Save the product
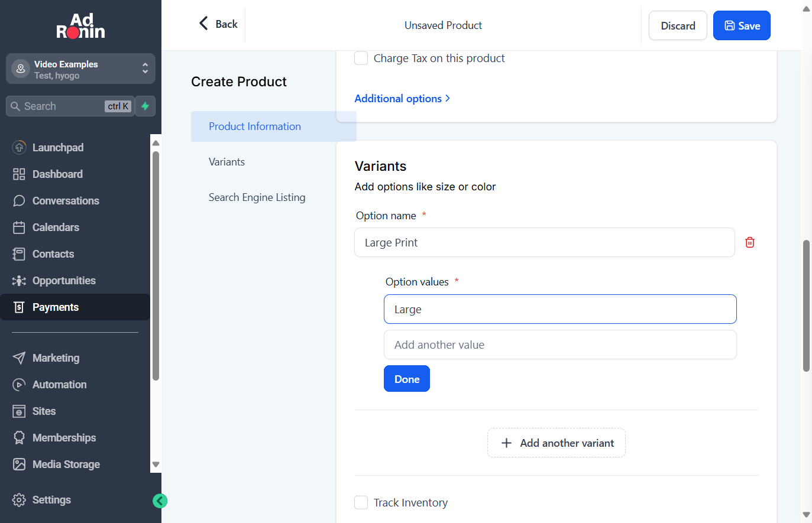This screenshot has height=523, width=812. (x=742, y=25)
